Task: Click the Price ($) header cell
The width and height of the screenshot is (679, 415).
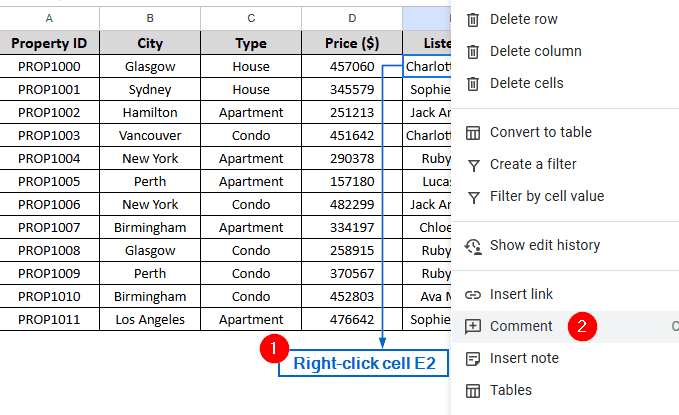Action: coord(352,43)
